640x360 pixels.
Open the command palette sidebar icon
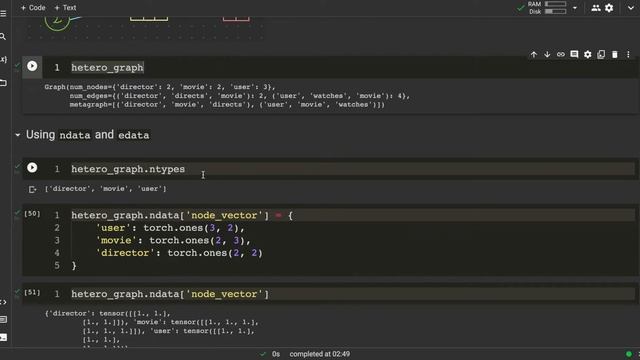3,320
